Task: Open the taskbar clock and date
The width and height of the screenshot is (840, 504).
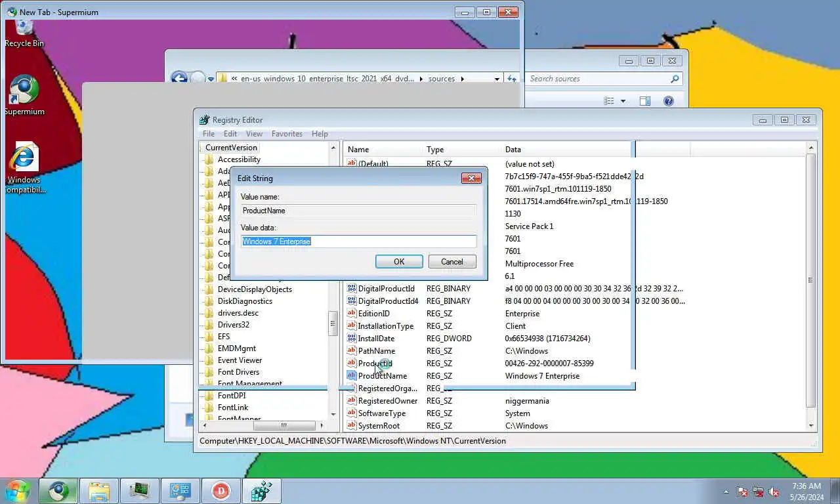Action: tap(807, 492)
